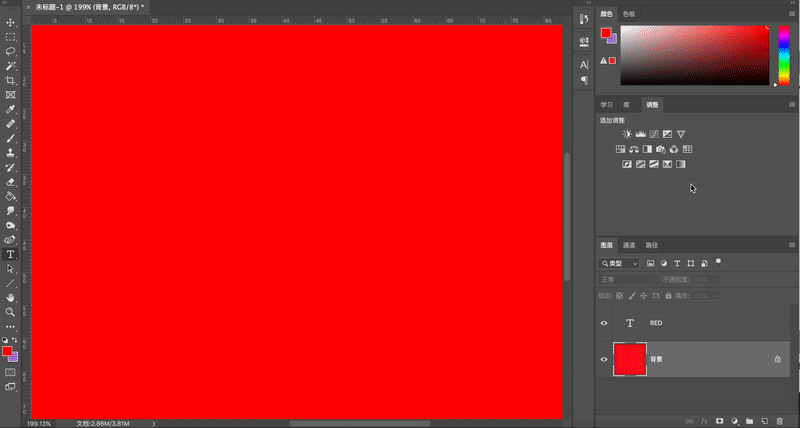Reset default foreground and background colors
Screen dimensions: 800x428
[x=5, y=340]
